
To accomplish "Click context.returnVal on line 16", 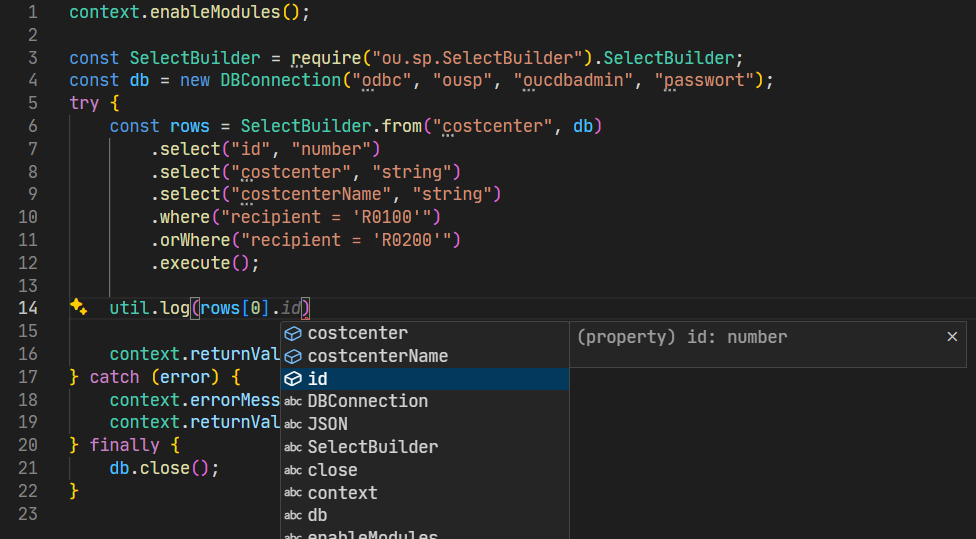I will coord(195,354).
